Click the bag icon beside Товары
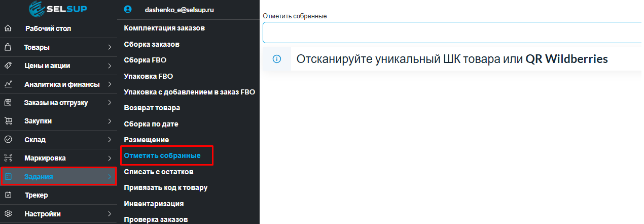This screenshot has height=224, width=644. [8, 47]
